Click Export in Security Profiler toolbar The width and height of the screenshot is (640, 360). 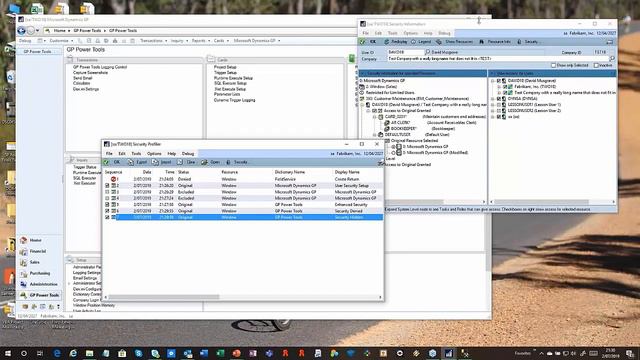click(137, 162)
